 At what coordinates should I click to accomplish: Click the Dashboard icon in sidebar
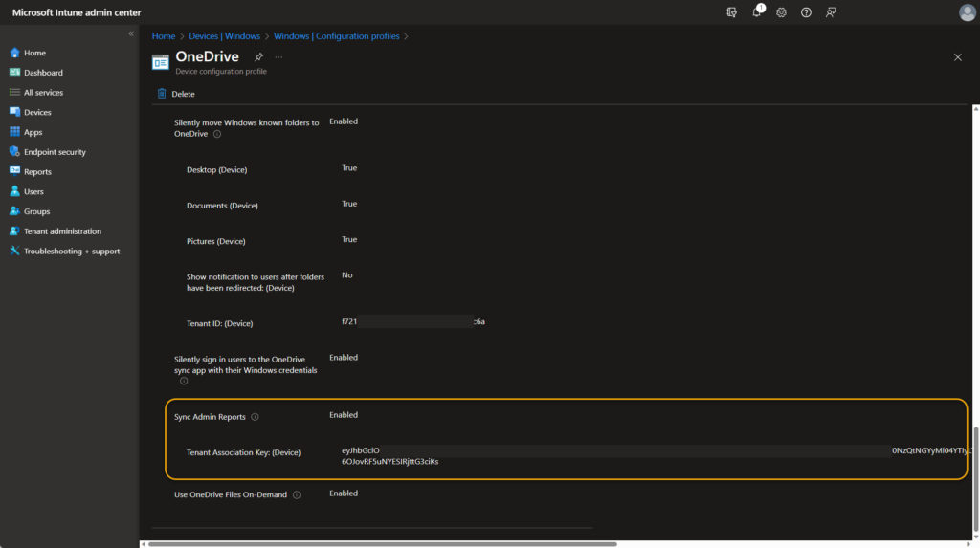tap(15, 73)
